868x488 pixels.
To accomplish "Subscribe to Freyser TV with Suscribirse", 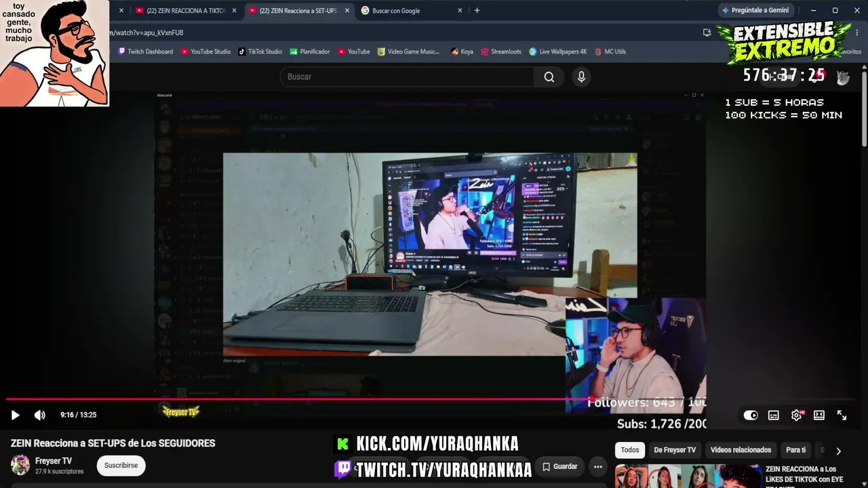I will 121,466.
